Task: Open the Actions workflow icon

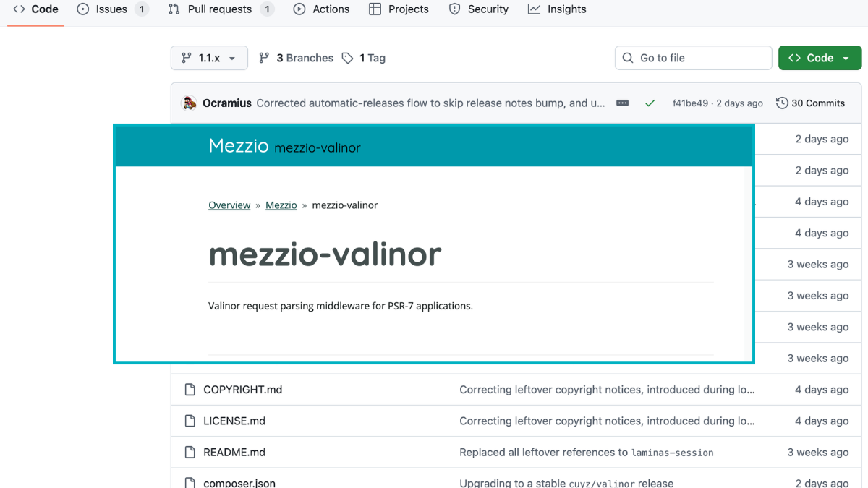Action: click(x=298, y=9)
